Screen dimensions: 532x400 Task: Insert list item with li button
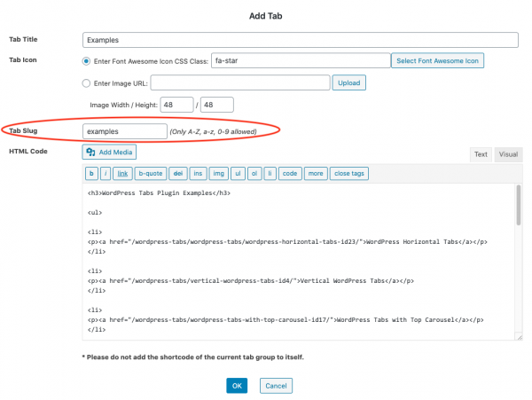click(x=270, y=173)
